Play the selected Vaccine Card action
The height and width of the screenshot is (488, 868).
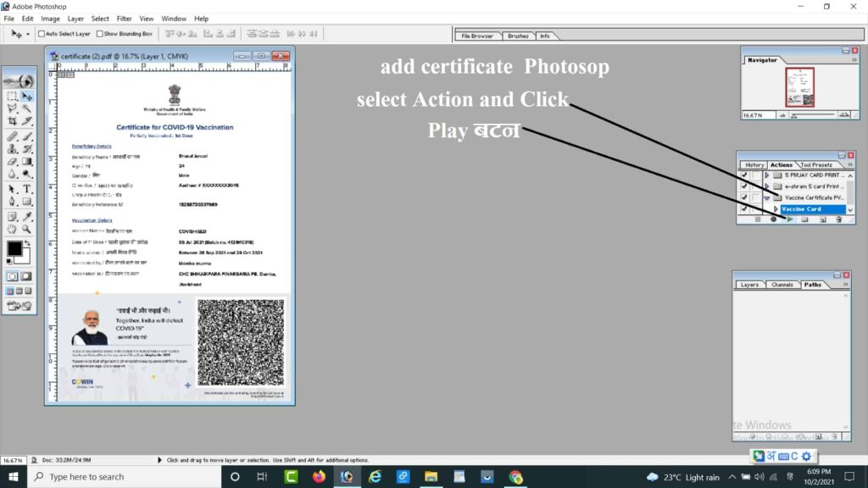click(790, 219)
